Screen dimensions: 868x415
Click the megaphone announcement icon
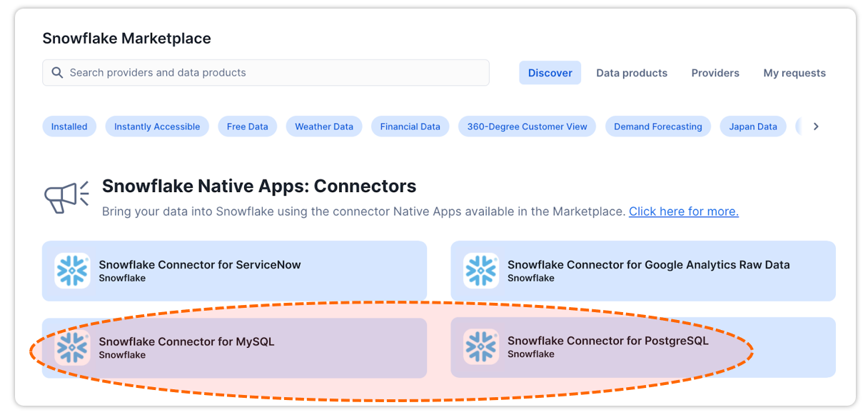[x=66, y=197]
